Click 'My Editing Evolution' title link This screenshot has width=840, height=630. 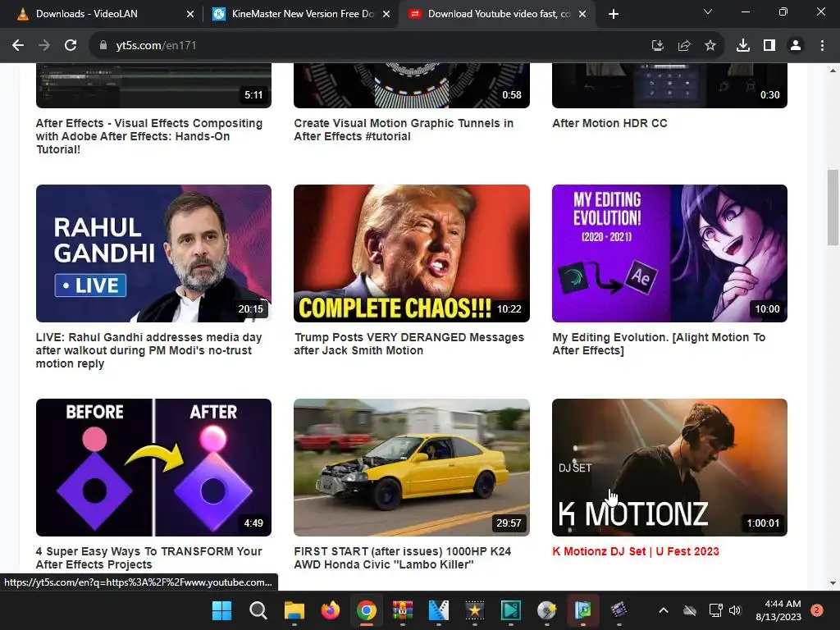click(659, 344)
